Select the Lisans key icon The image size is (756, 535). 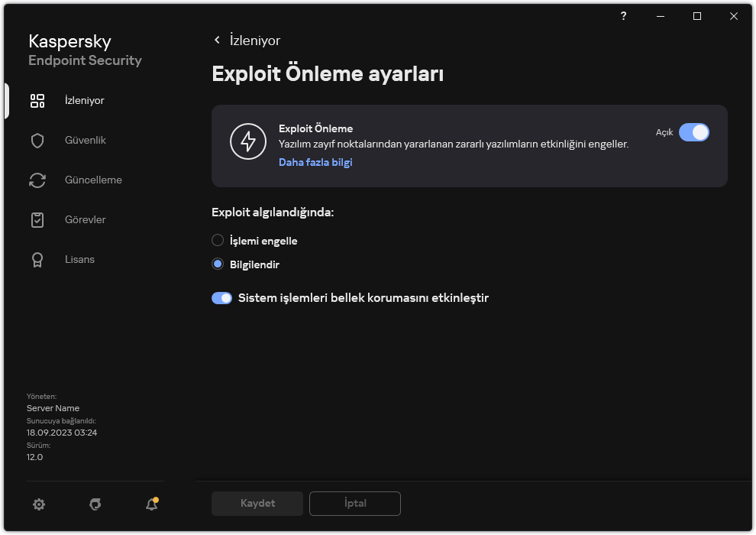click(x=37, y=259)
